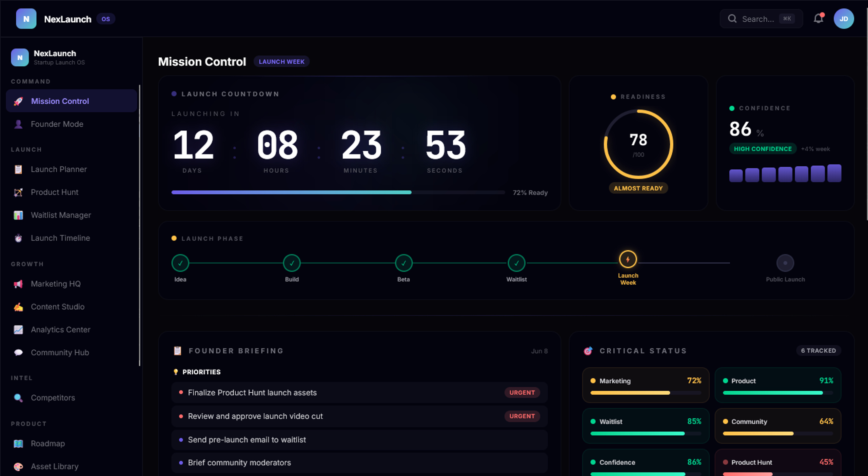Click the OS badge beside NexLaunch
The image size is (868, 476).
click(x=106, y=19)
